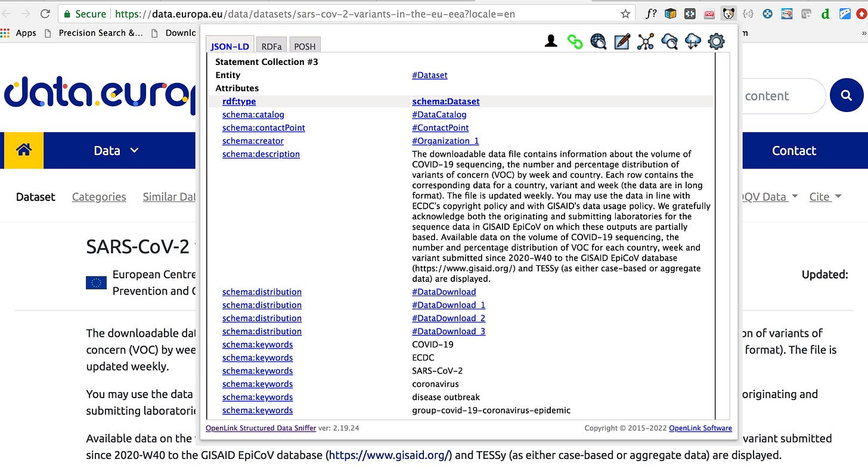Open the Cite dropdown
The width and height of the screenshot is (868, 472).
(825, 197)
